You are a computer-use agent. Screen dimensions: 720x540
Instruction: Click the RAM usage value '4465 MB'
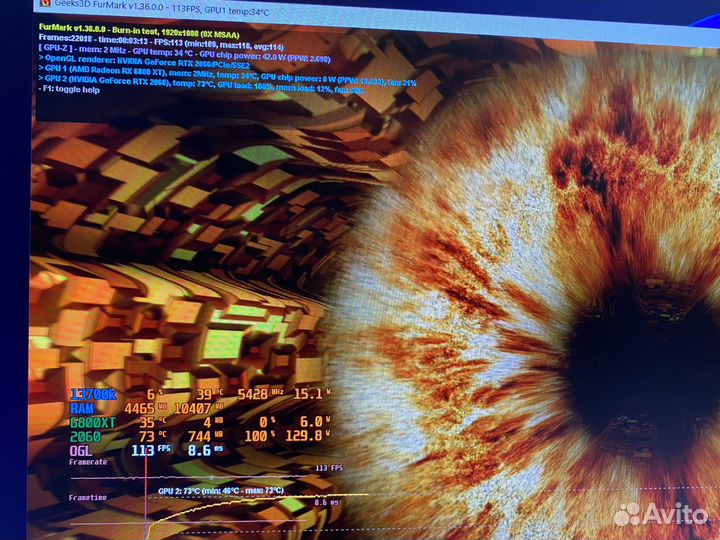point(146,408)
